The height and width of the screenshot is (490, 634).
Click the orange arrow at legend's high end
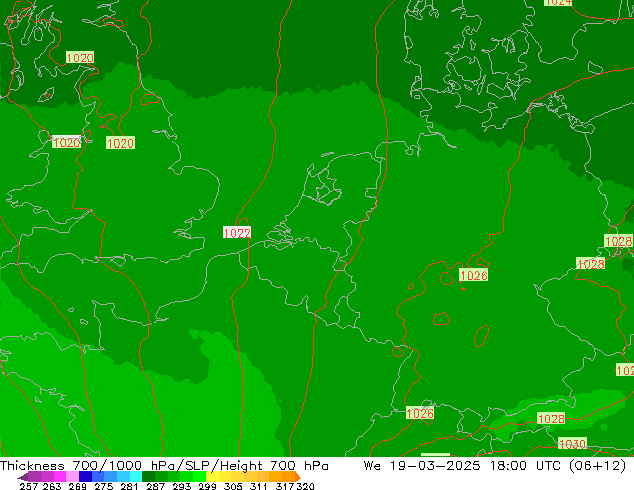tap(298, 477)
